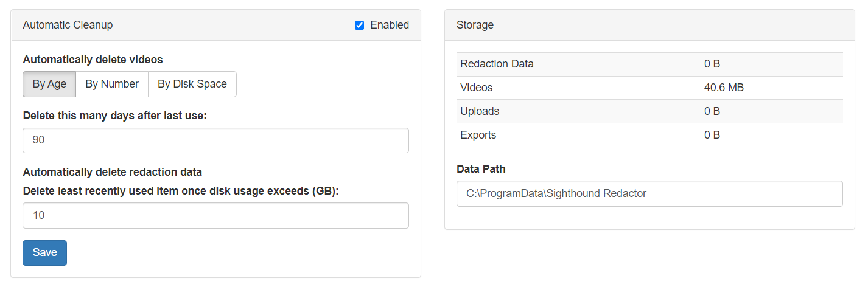868x287 pixels.
Task: Click 'Delete this many days after last use' label
Action: tap(114, 116)
